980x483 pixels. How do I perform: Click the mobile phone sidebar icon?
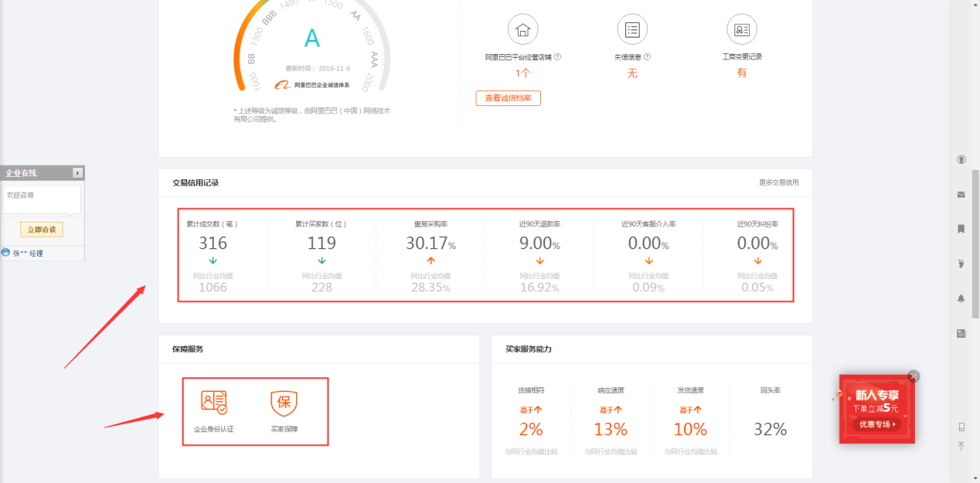click(961, 427)
